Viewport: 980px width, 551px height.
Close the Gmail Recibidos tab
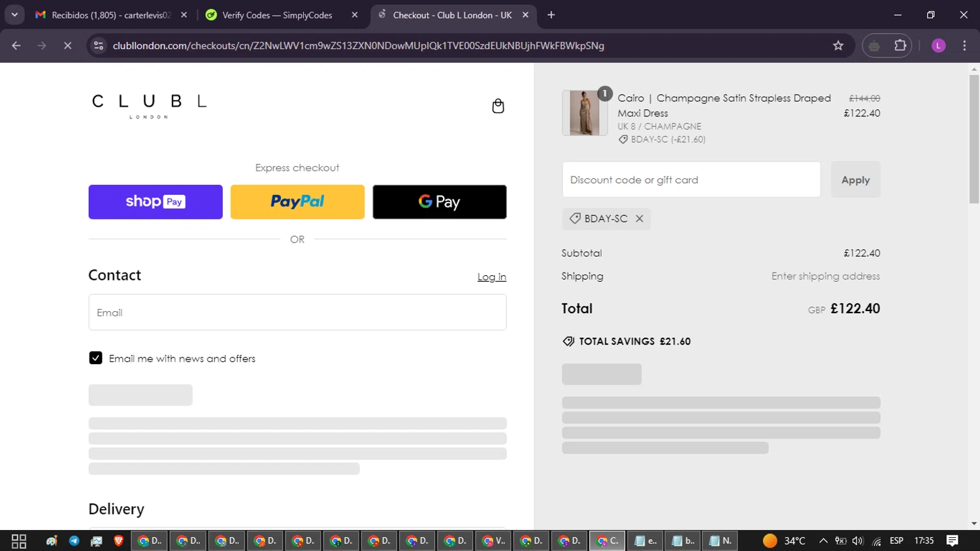pyautogui.click(x=184, y=15)
